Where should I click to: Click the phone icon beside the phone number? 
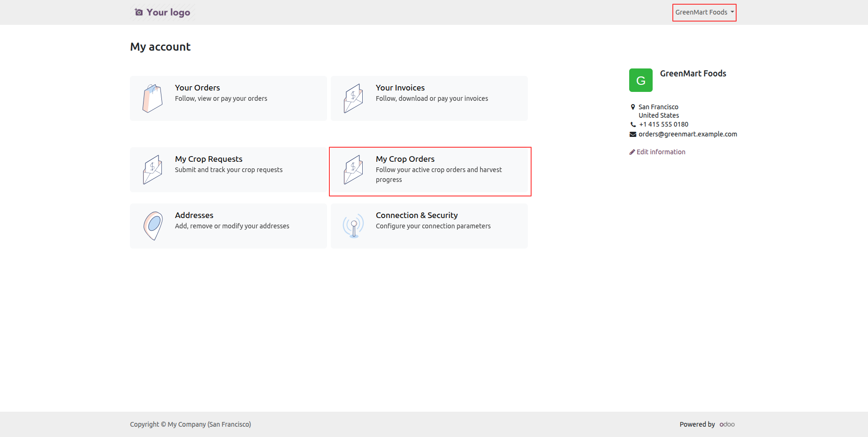pyautogui.click(x=633, y=125)
